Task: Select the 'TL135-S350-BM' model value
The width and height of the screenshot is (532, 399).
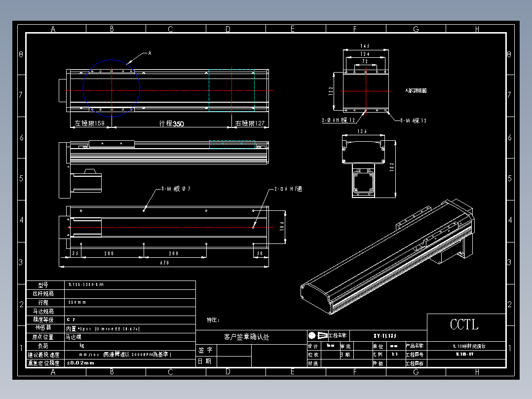Action: tap(86, 284)
